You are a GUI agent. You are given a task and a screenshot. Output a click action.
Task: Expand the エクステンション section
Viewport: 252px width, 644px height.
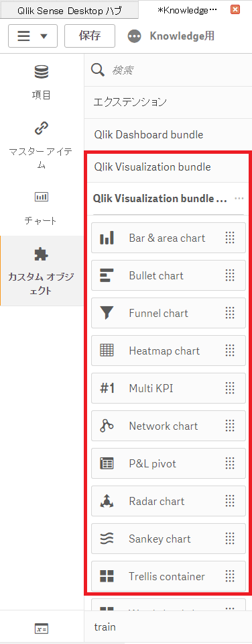click(x=168, y=102)
